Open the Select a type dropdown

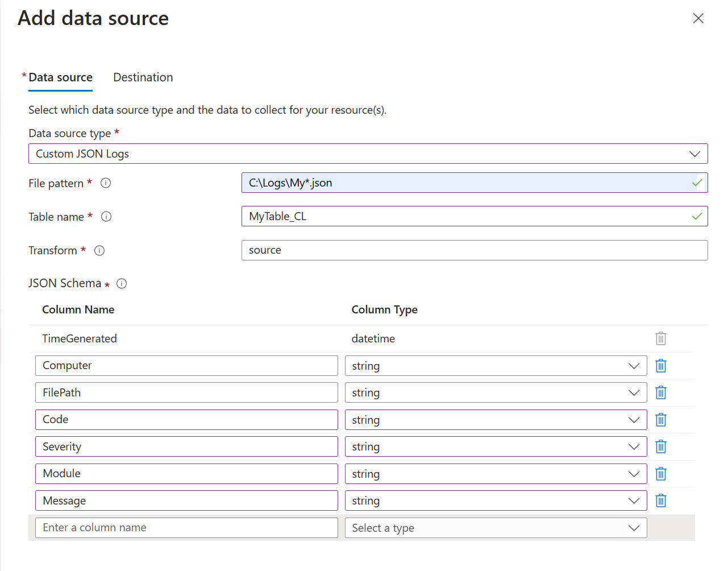coord(495,528)
